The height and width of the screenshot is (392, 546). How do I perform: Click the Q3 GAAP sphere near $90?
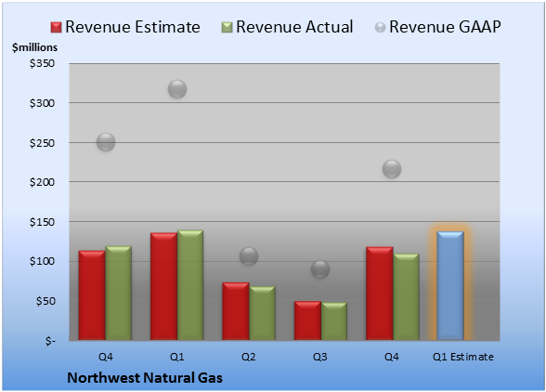pyautogui.click(x=320, y=269)
